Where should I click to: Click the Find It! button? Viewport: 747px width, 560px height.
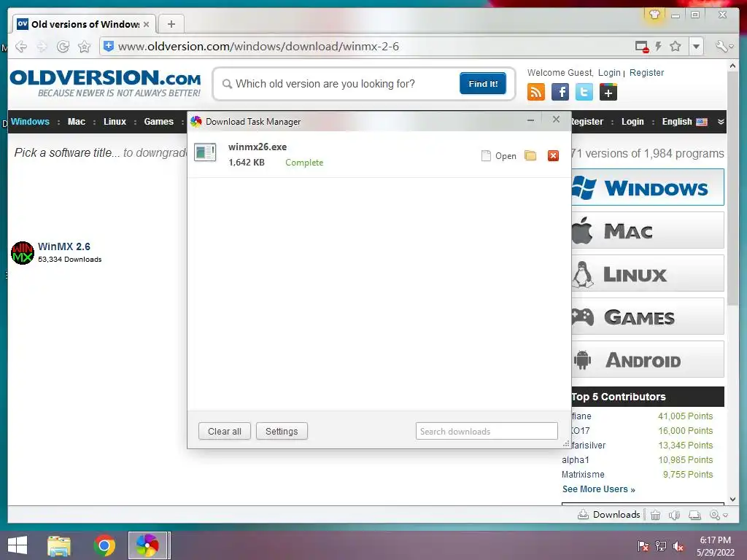483,83
